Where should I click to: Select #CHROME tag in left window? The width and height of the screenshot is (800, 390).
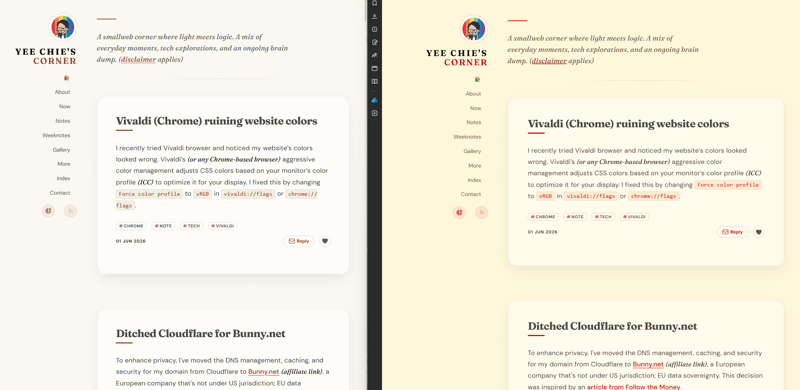click(x=131, y=226)
